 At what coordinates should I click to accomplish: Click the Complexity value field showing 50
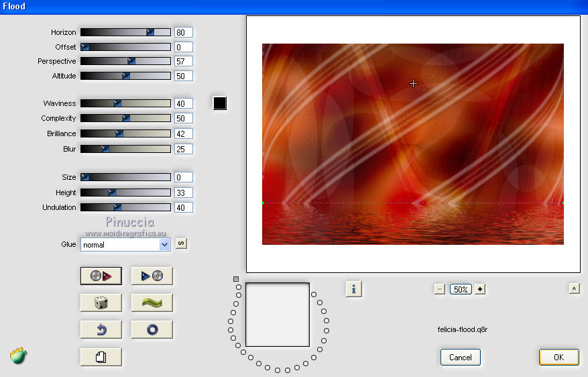pyautogui.click(x=184, y=119)
